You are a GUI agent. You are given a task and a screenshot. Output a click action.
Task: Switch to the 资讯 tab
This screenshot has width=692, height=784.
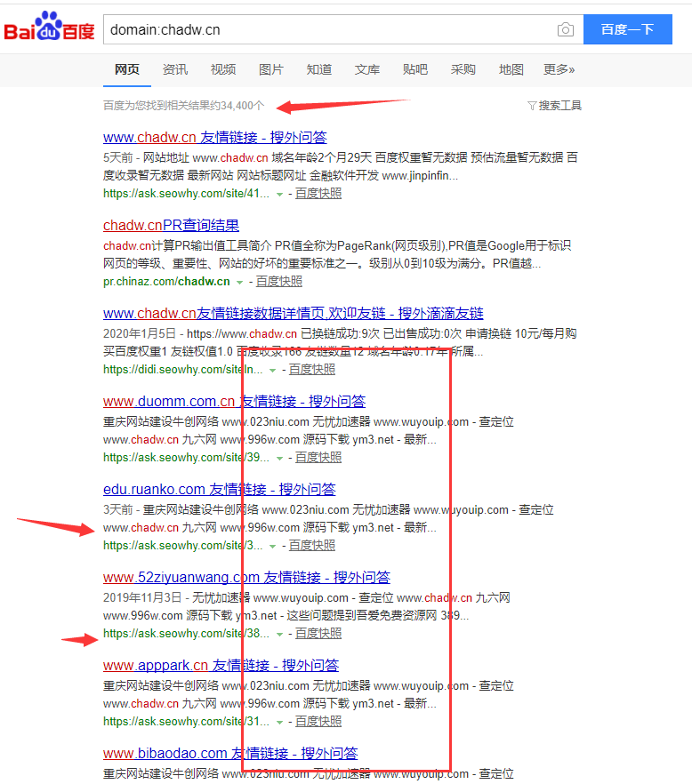175,69
